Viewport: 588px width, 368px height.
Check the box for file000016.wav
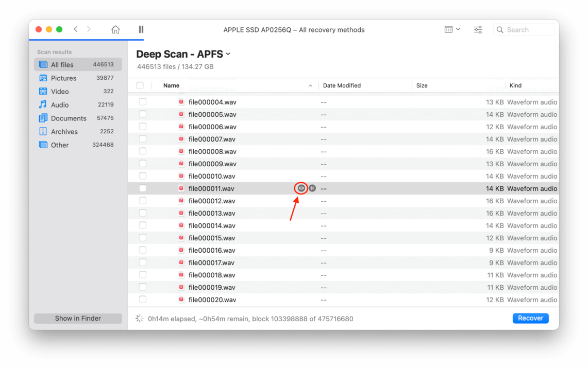[143, 250]
